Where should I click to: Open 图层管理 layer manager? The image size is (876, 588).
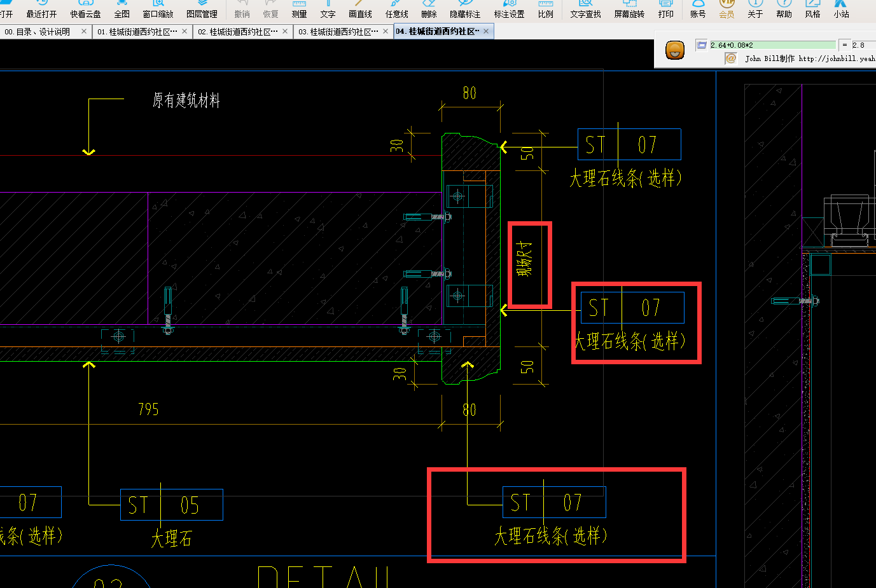pyautogui.click(x=202, y=10)
